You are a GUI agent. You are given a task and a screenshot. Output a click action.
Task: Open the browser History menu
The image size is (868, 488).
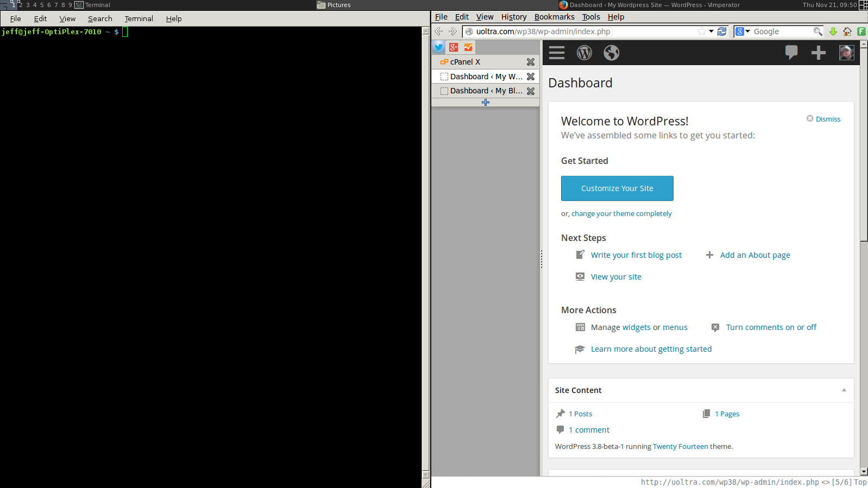click(514, 17)
